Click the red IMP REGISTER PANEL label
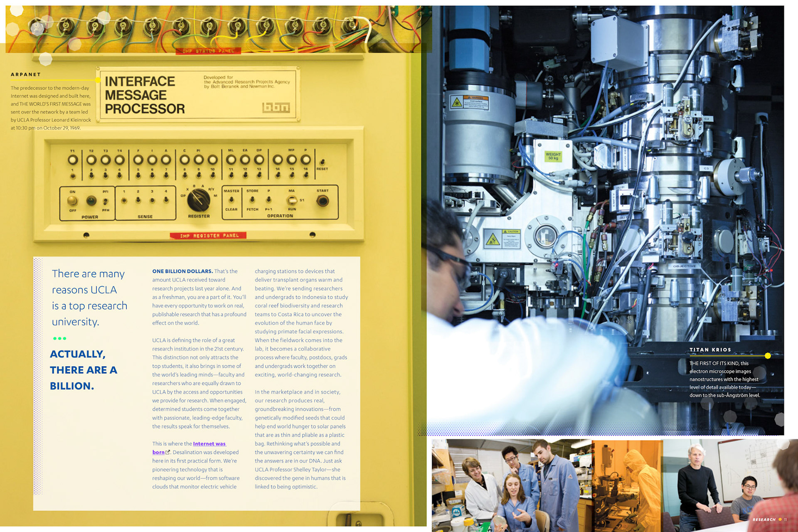This screenshot has height=532, width=798. (x=208, y=236)
